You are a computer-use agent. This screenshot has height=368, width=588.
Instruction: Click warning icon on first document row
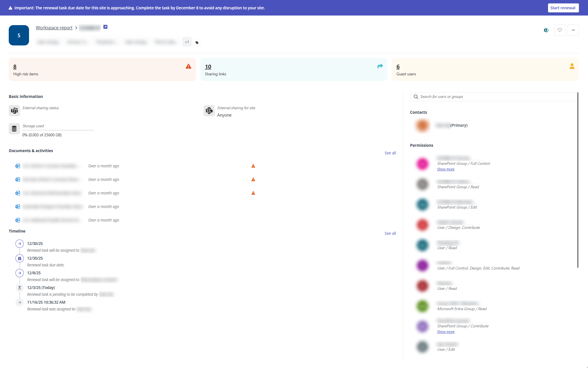(x=253, y=166)
